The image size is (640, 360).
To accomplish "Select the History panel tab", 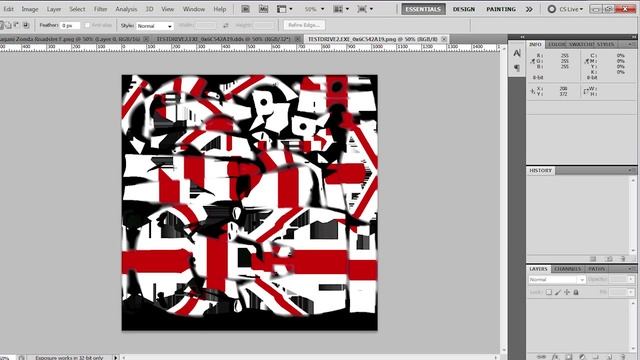I will pyautogui.click(x=540, y=170).
